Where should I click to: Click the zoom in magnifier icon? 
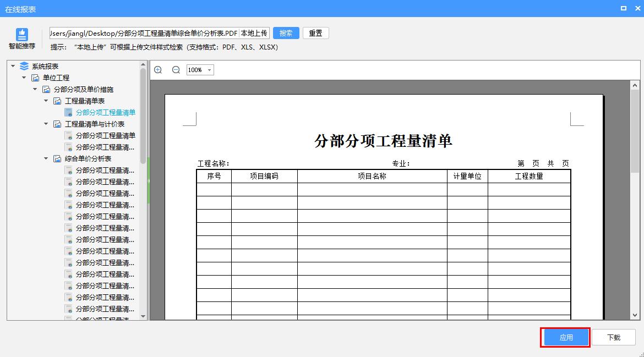click(158, 70)
